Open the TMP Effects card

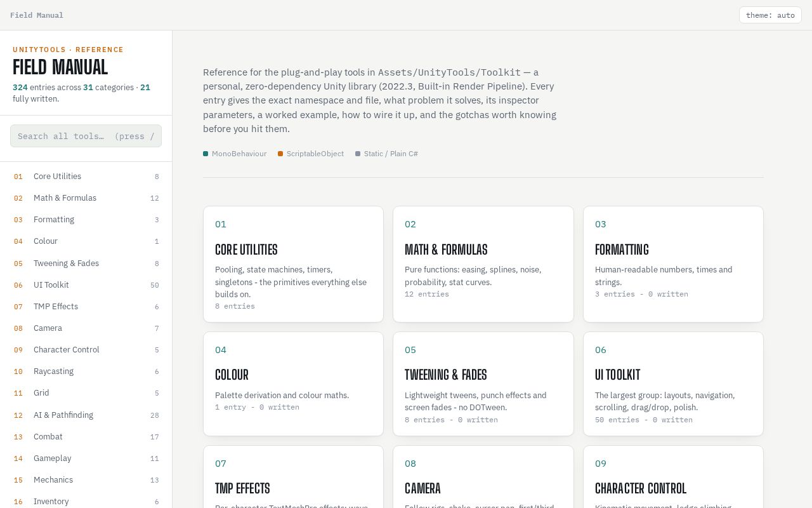coord(293,477)
